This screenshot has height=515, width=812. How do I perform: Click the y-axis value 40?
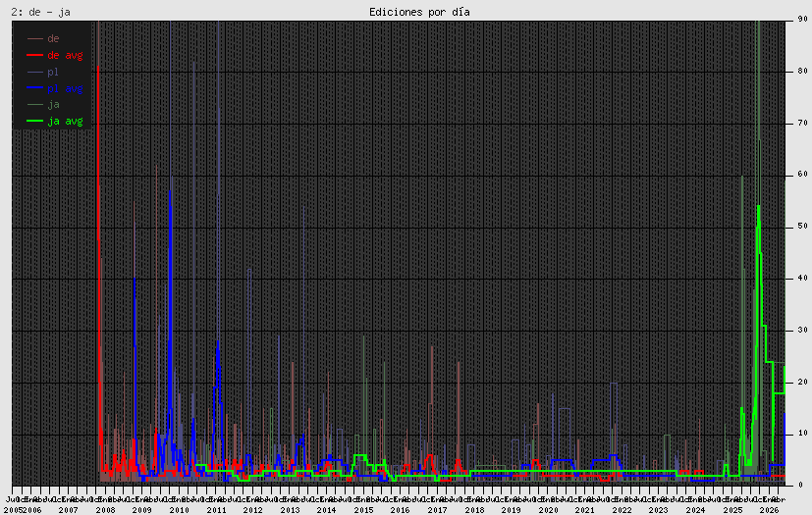(803, 278)
